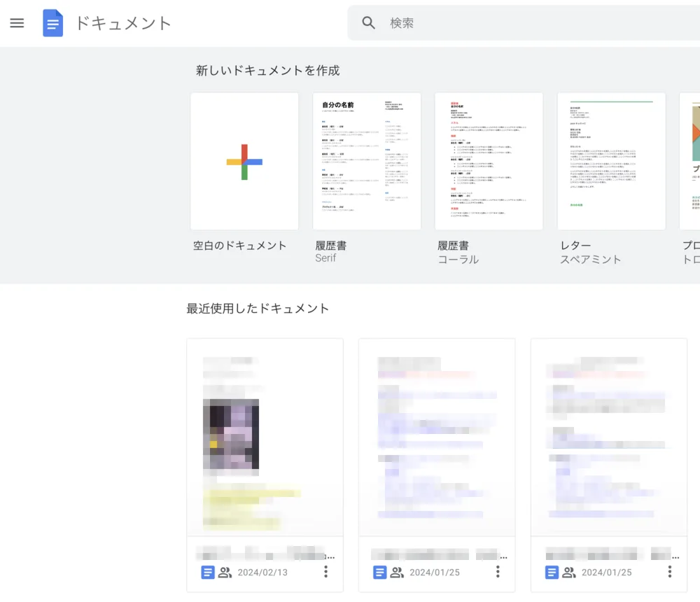The height and width of the screenshot is (602, 700).
Task: Click the blue Docs home logo
Action: tap(52, 23)
